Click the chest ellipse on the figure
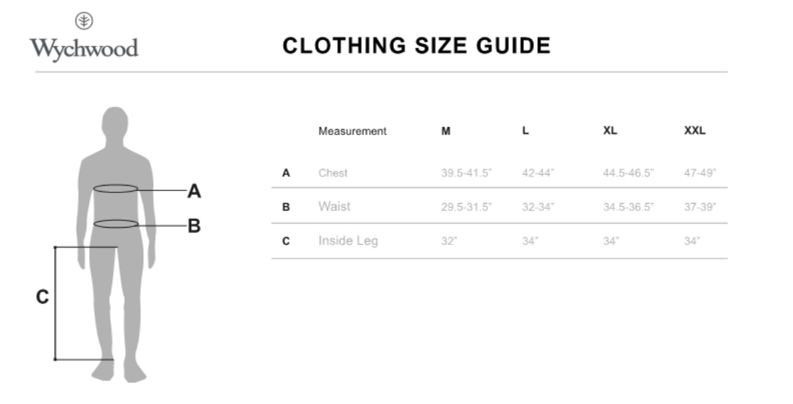Viewport: 793px width, 404px height. click(x=116, y=188)
